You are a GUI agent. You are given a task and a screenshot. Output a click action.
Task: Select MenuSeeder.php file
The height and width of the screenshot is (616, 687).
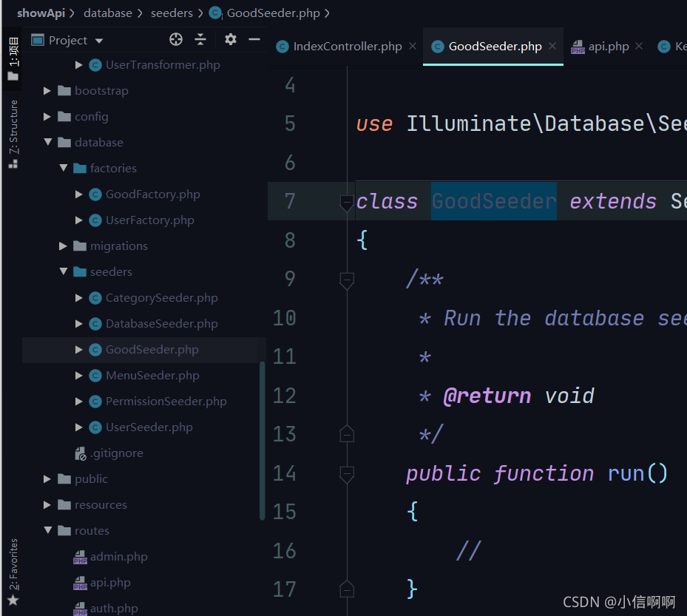(x=152, y=376)
